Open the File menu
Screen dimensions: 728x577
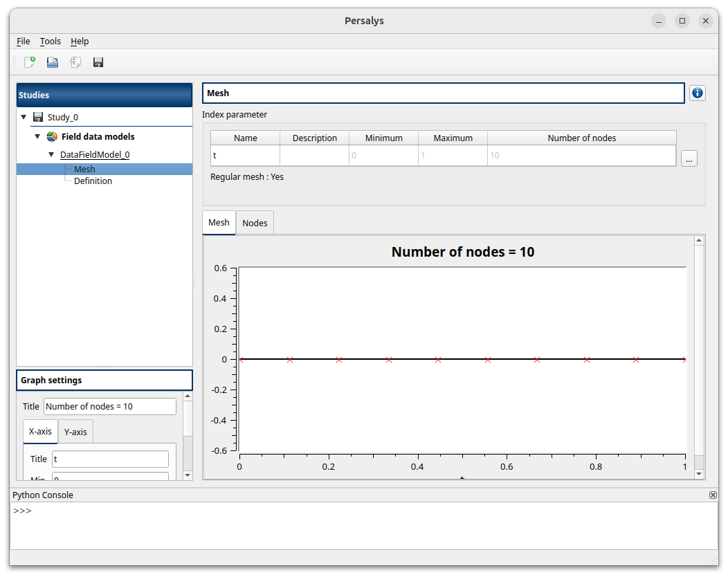23,42
